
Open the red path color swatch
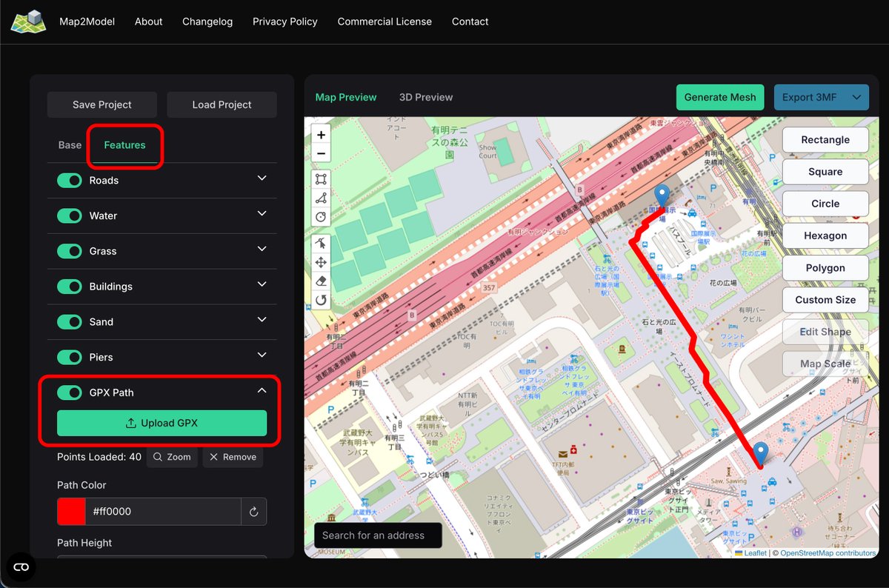pos(71,512)
